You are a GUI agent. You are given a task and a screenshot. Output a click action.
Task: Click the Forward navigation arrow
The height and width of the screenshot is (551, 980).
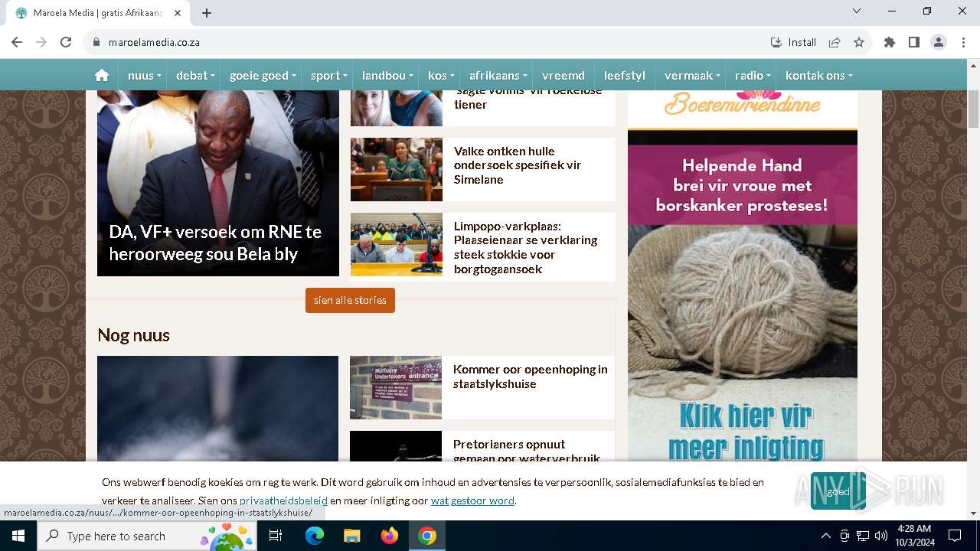41,42
